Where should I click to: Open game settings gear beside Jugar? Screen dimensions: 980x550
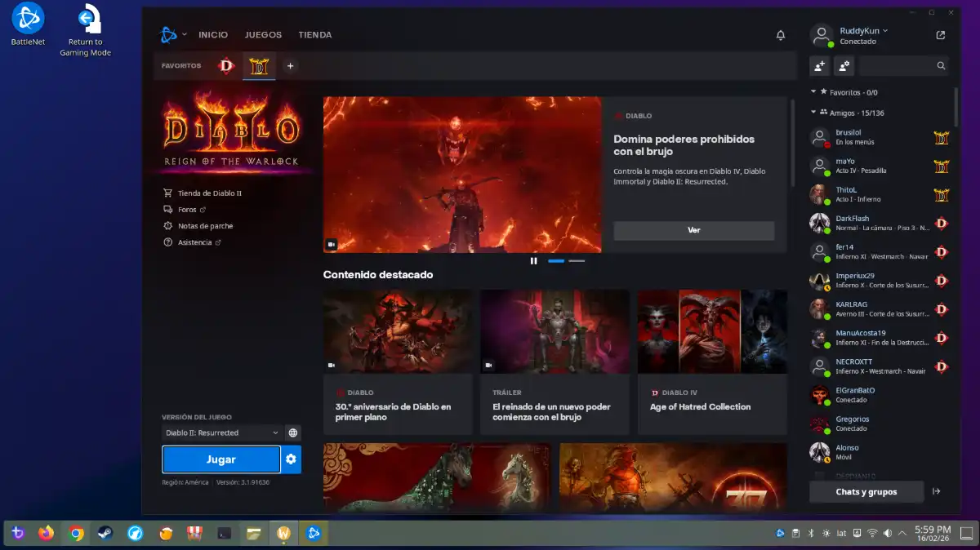pos(291,459)
